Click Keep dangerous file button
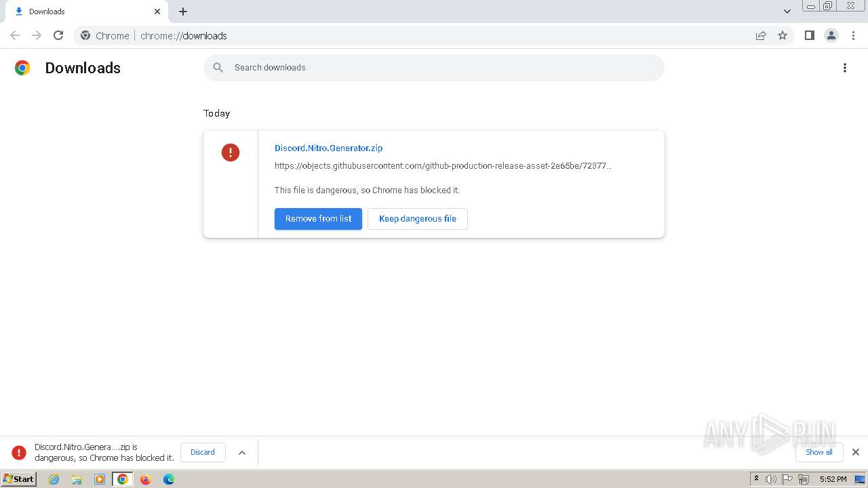868x488 pixels. pos(418,219)
